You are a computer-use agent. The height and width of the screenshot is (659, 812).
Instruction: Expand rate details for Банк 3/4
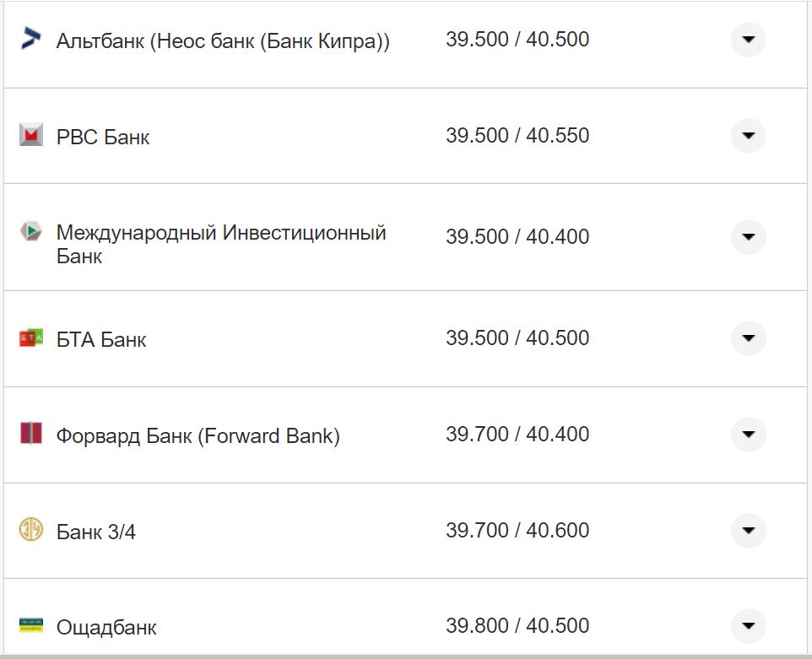click(748, 531)
